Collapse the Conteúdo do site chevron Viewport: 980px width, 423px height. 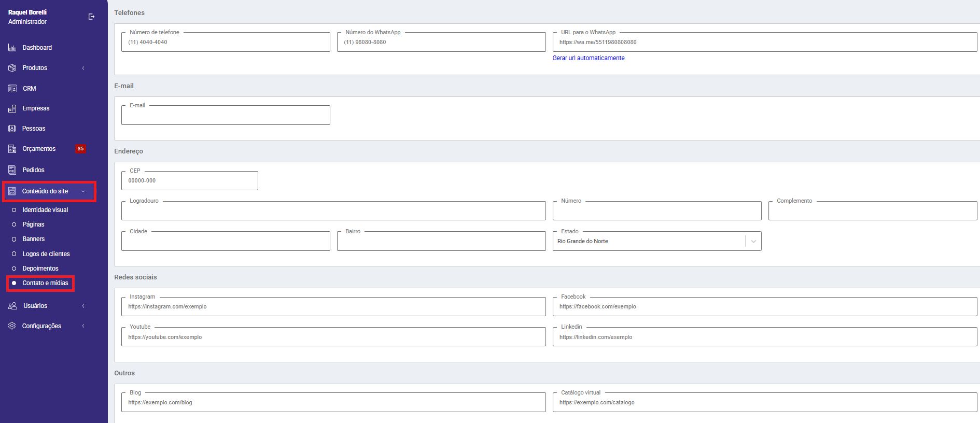[83, 191]
